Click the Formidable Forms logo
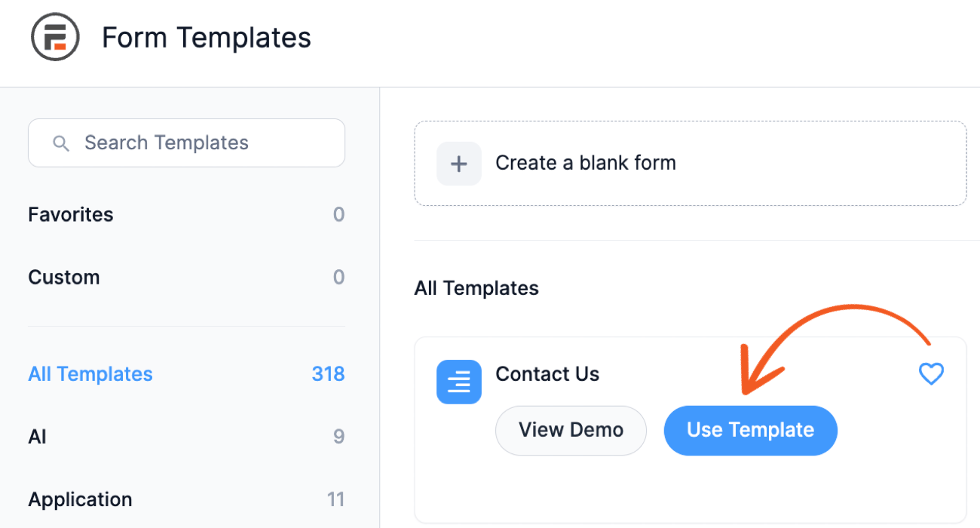Viewport: 980px width, 528px height. [x=55, y=37]
